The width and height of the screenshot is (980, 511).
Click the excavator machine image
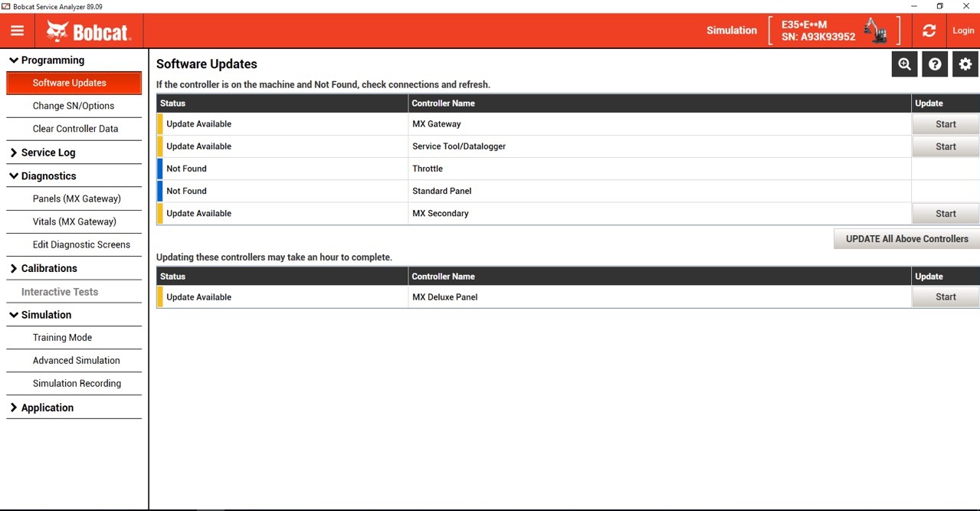(876, 31)
